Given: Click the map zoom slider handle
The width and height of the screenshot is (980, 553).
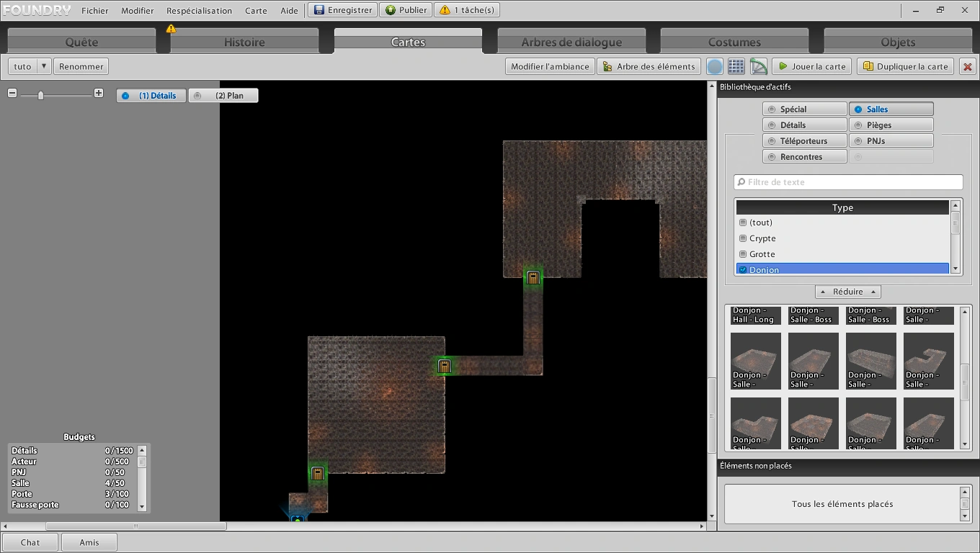Looking at the screenshot, I should click(x=40, y=94).
